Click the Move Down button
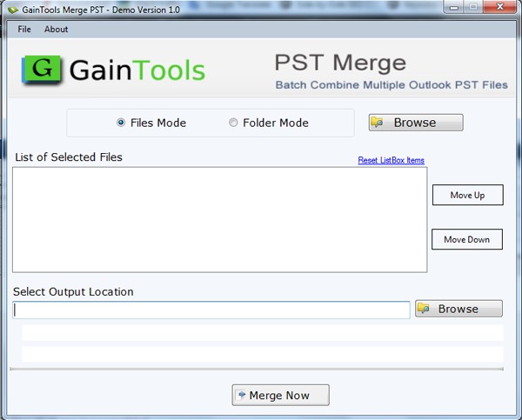Image resolution: width=522 pixels, height=420 pixels. pos(467,239)
